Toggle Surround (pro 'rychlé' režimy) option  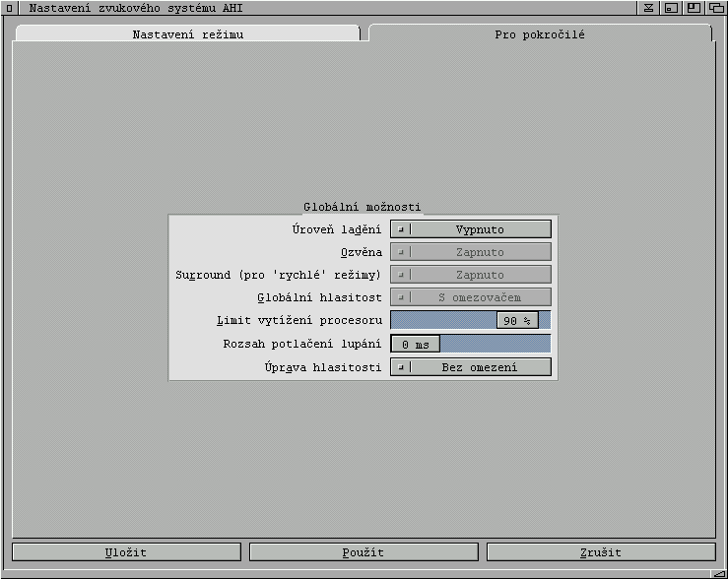tap(471, 275)
